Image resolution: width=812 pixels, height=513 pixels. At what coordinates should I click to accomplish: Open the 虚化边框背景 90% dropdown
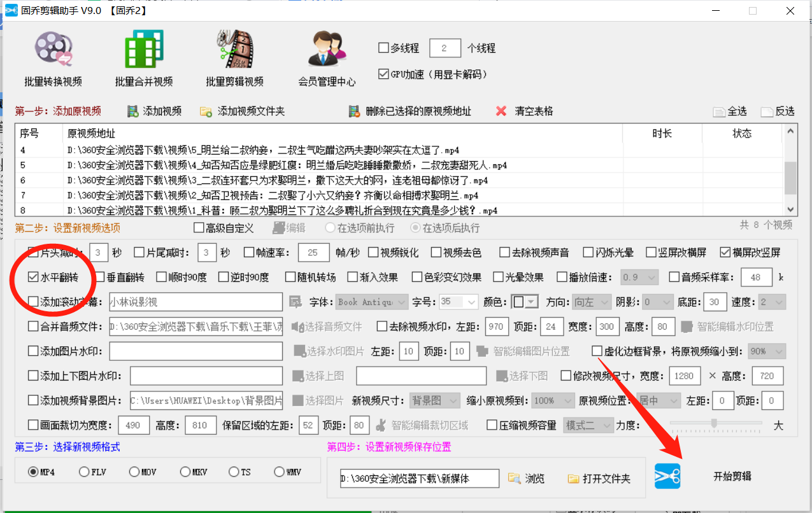pyautogui.click(x=767, y=351)
